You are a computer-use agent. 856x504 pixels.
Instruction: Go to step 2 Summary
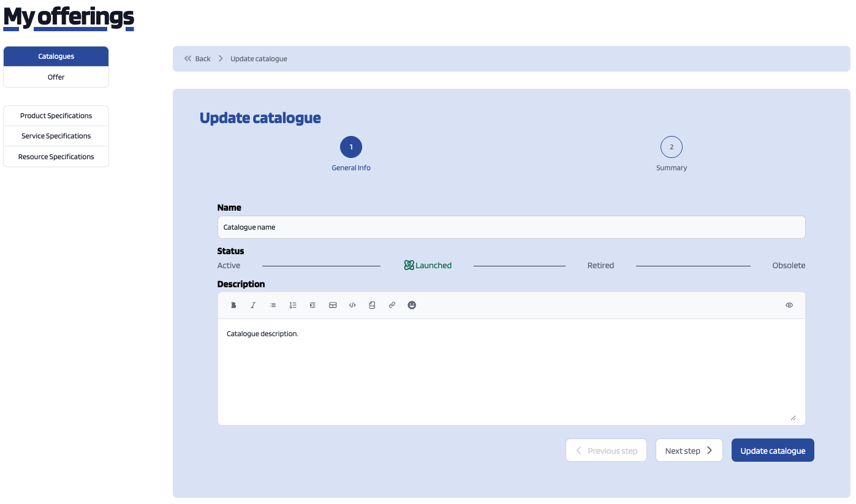(x=671, y=148)
